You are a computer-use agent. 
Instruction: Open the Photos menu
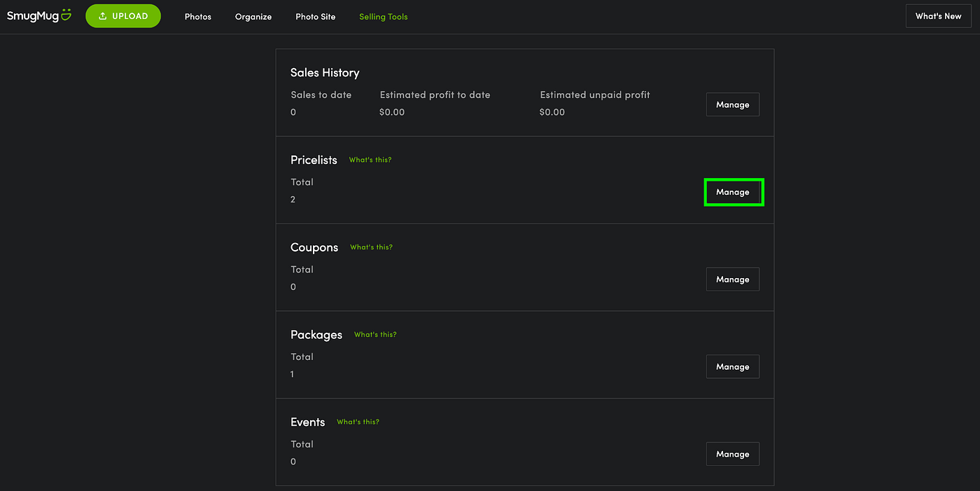click(x=198, y=17)
